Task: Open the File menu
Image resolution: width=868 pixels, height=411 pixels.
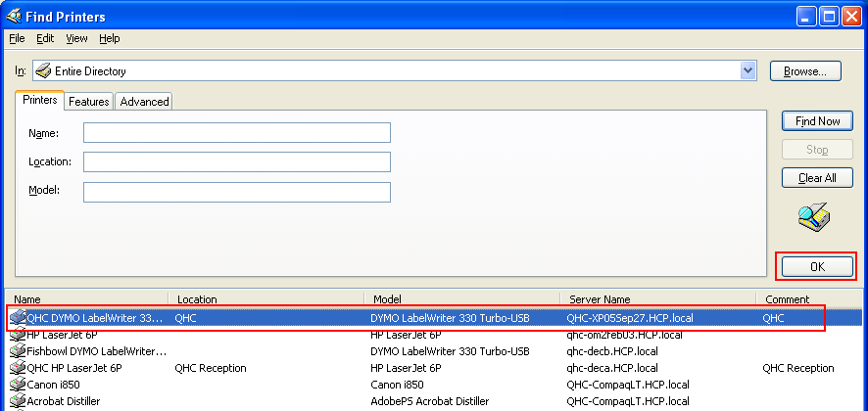Action: 18,38
